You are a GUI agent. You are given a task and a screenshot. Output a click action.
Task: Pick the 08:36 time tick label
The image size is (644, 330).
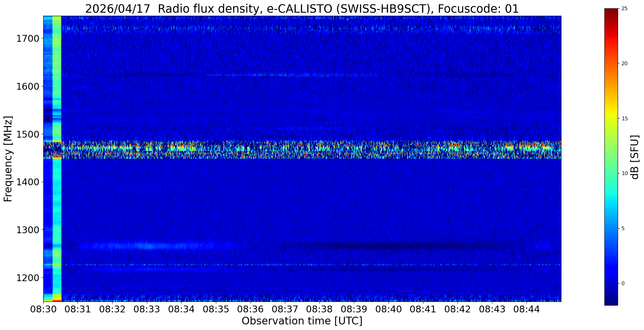251,309
